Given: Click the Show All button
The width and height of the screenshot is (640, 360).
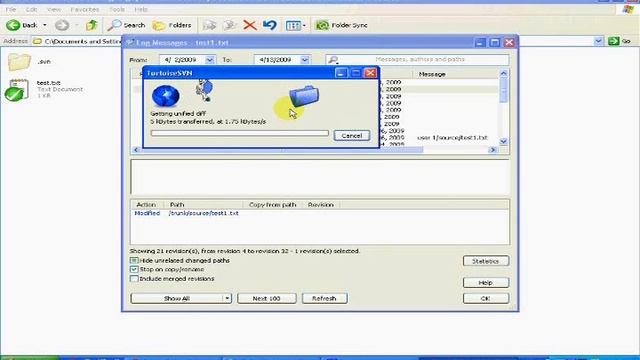Looking at the screenshot, I should click(177, 298).
